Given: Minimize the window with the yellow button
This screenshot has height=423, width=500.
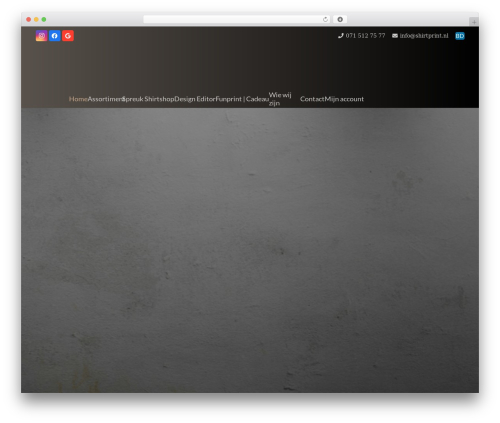Looking at the screenshot, I should coord(36,19).
